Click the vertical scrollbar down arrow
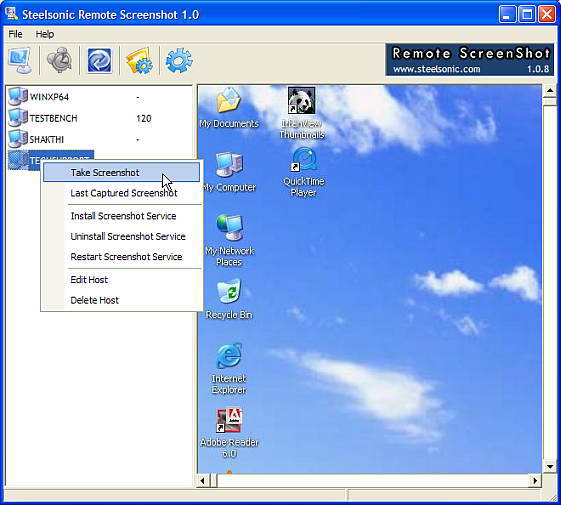Screen dimensions: 561x505 pos(550,466)
